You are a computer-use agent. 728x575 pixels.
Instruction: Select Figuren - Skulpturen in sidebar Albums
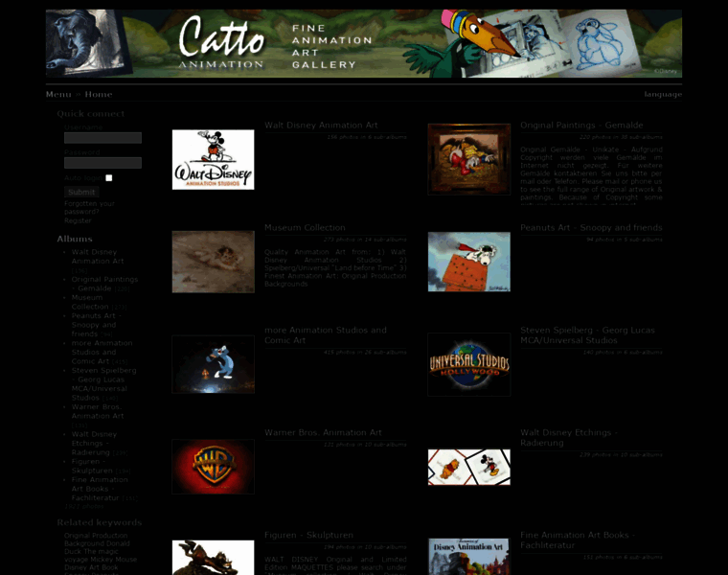[92, 466]
